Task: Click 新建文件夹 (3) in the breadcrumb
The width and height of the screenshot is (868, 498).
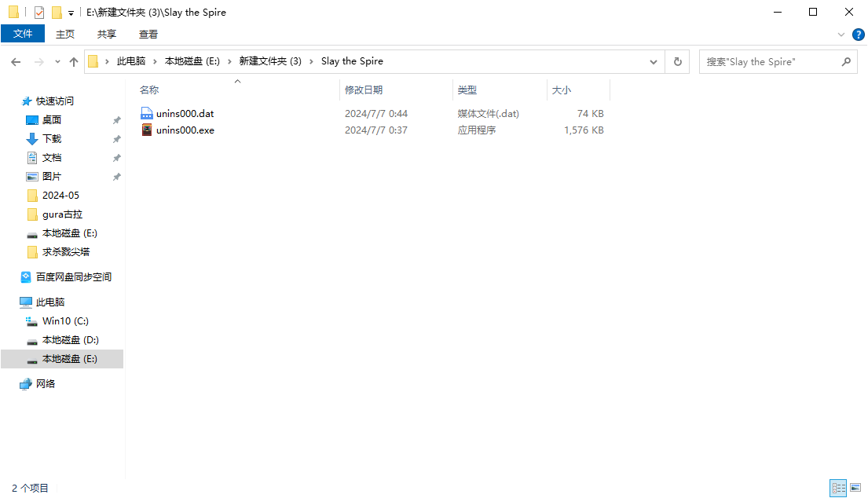Action: pos(269,61)
